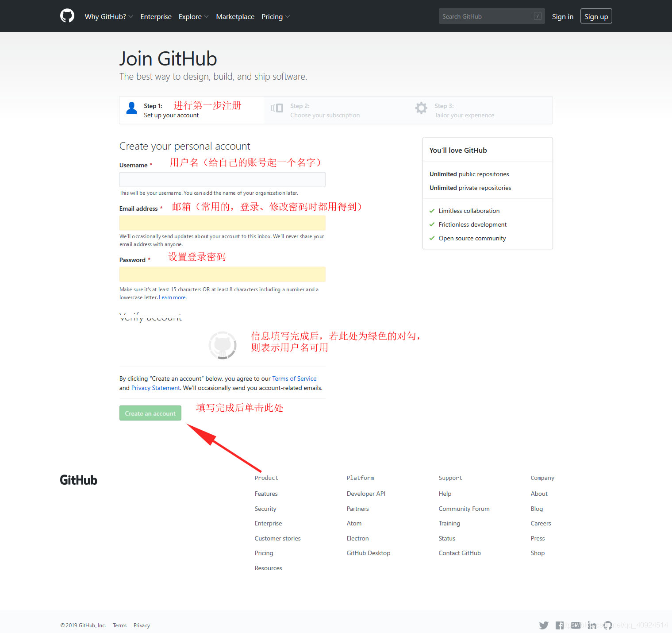672x633 pixels.
Task: Open Partners footer link
Action: (357, 509)
